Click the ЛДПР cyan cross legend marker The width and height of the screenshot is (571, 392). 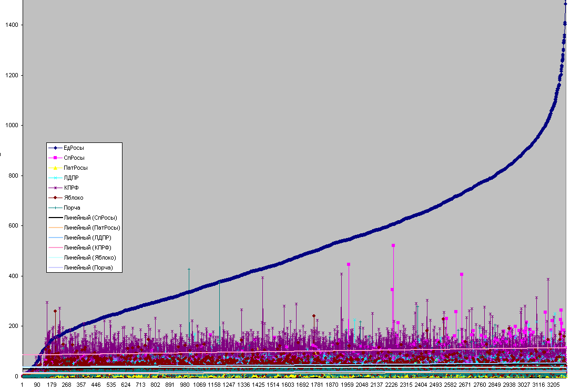55,178
